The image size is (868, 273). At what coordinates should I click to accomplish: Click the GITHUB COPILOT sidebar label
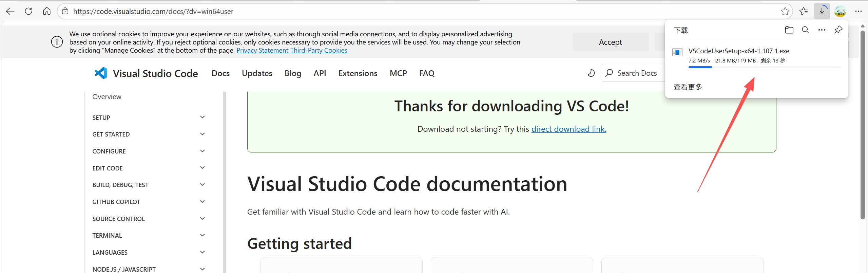[116, 202]
